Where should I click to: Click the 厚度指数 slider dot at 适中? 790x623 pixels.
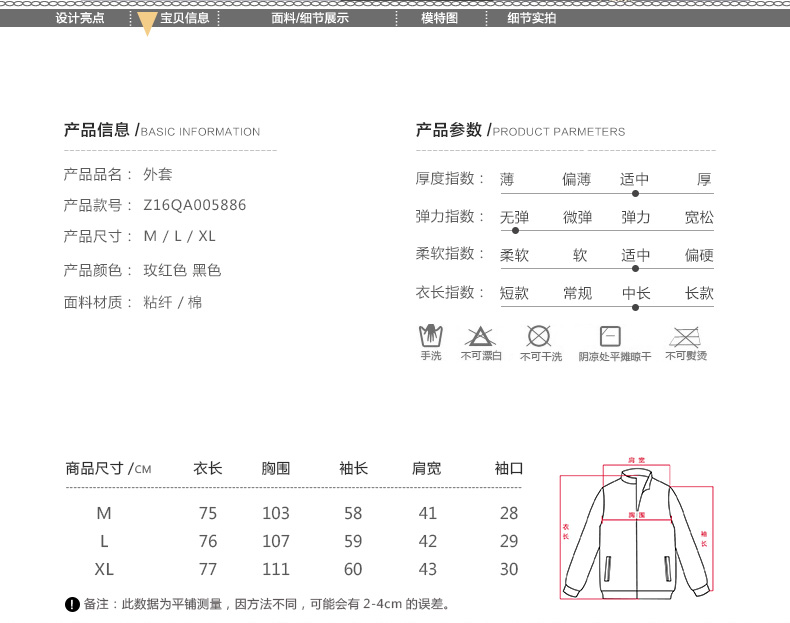point(635,193)
